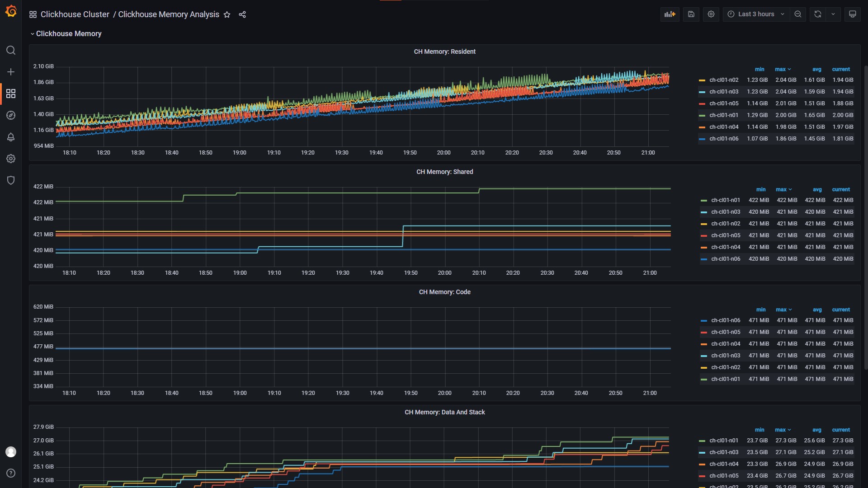Click the Add panel toolbar icon
The height and width of the screenshot is (488, 868).
click(x=670, y=14)
